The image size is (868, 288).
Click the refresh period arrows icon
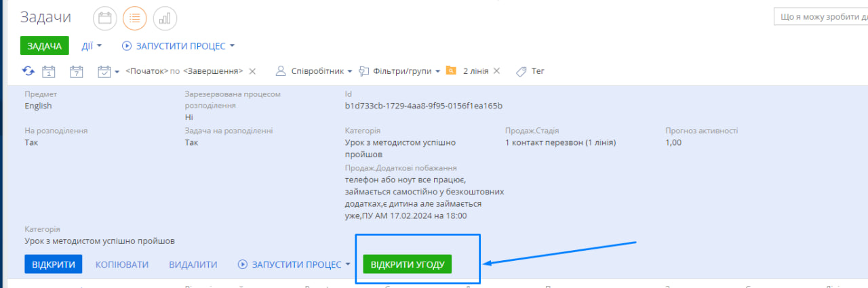[x=28, y=70]
